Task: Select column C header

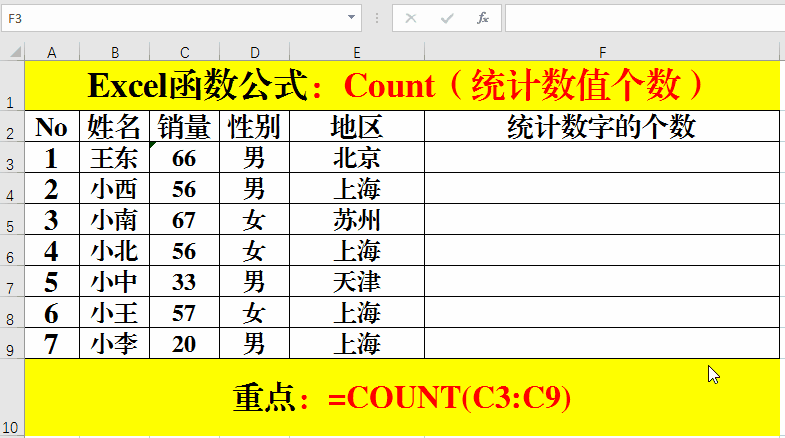Action: [x=185, y=52]
